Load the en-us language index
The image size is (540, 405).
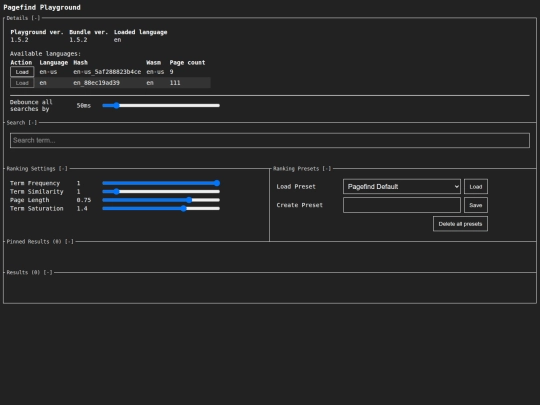click(x=22, y=72)
